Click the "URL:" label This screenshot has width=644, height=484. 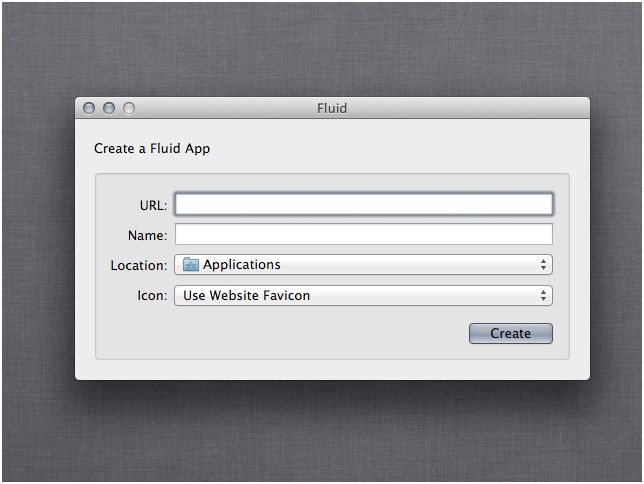(153, 205)
